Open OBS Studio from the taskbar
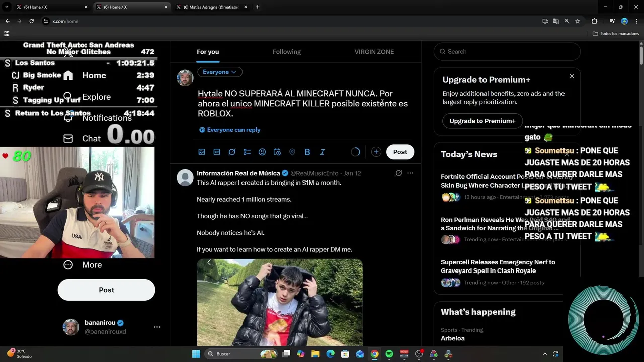The image size is (644, 362). tap(419, 354)
